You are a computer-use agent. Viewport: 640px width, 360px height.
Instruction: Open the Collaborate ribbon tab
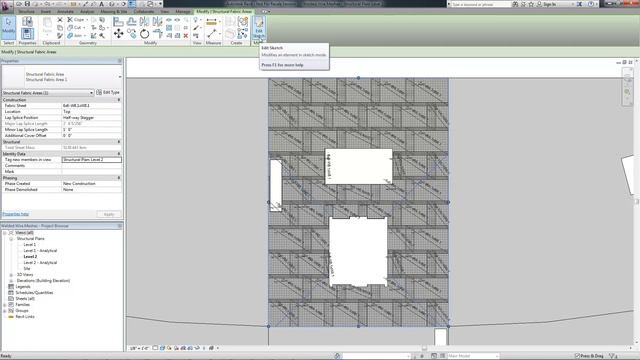(x=144, y=11)
